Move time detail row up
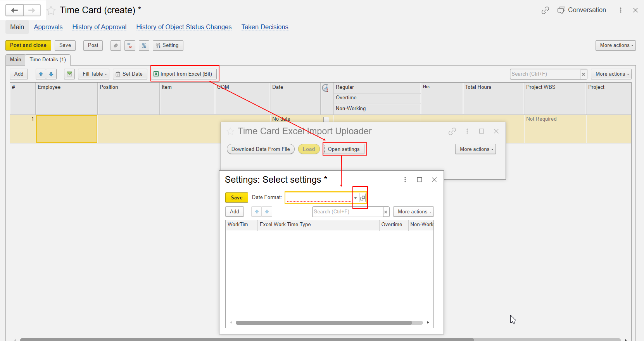The image size is (644, 341). point(41,74)
